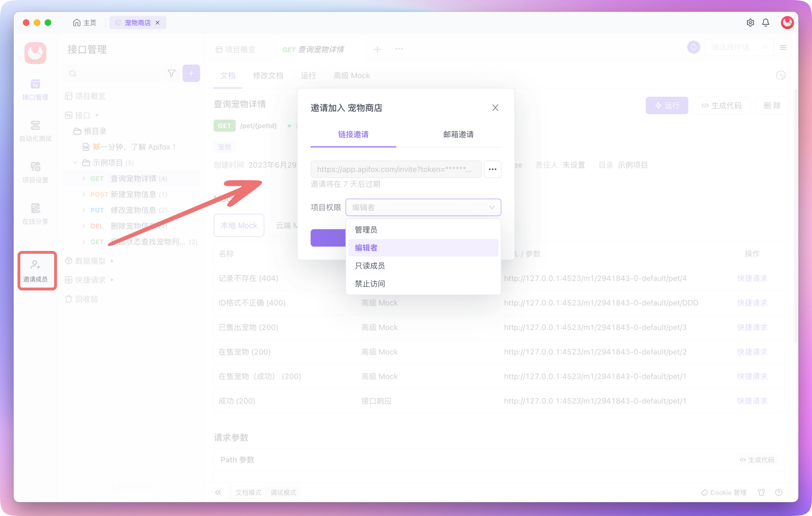This screenshot has width=812, height=516.
Task: Expand the 接口 dropdown arrow
Action: (x=97, y=115)
